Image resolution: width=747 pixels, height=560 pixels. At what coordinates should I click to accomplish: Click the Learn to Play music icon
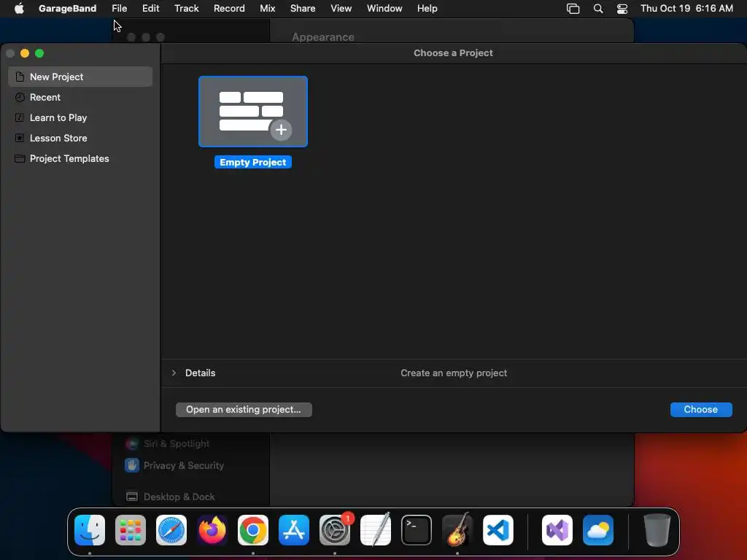(20, 117)
